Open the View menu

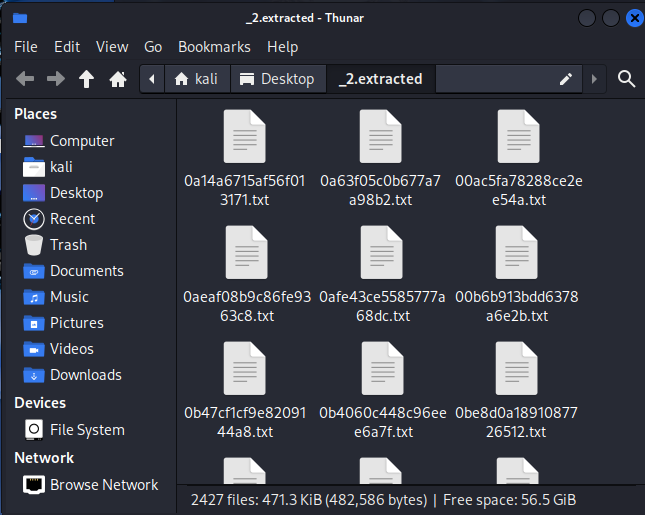[112, 47]
